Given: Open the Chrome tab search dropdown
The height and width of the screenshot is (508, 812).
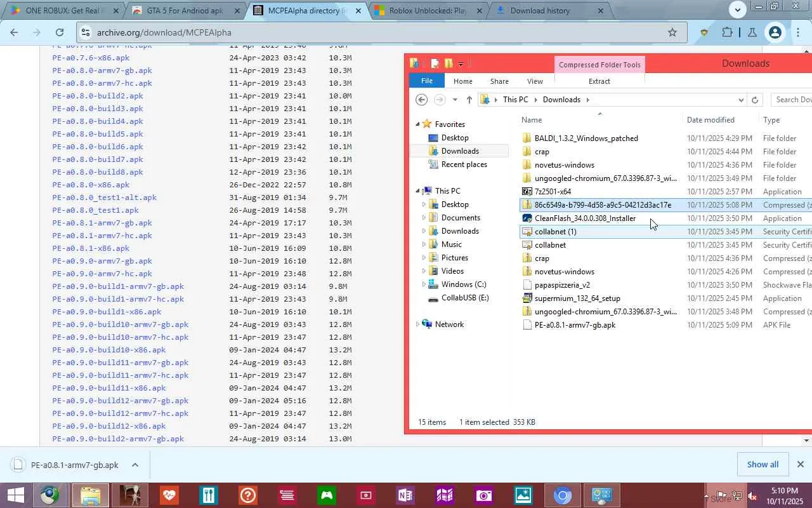Looking at the screenshot, I should [x=737, y=10].
